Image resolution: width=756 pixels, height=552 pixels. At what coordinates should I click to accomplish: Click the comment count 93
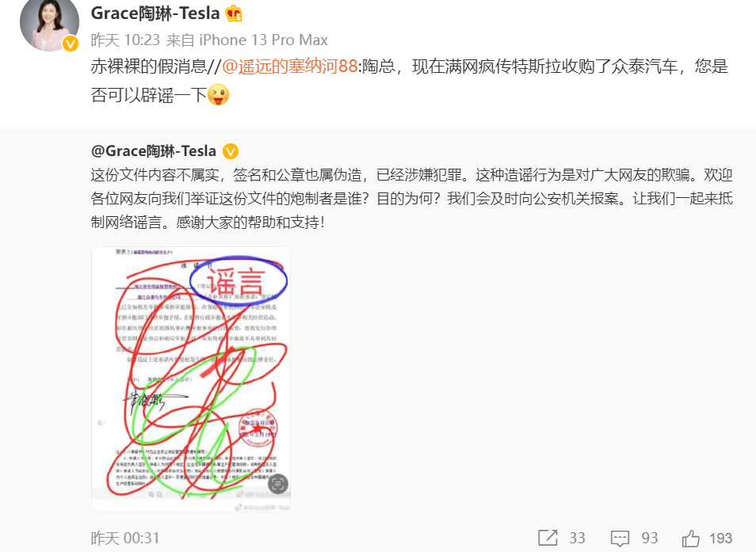point(650,538)
